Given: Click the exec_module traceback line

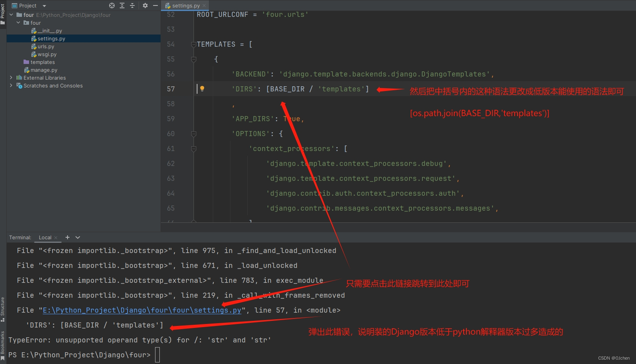Looking at the screenshot, I should pyautogui.click(x=170, y=280).
